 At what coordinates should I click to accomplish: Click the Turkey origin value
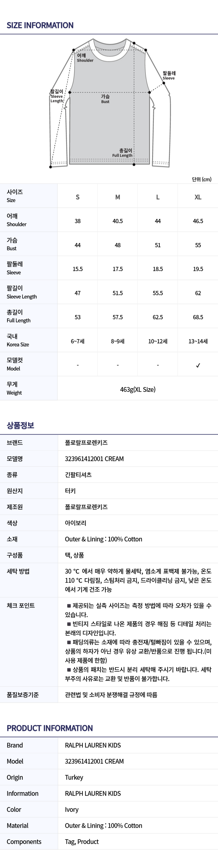click(74, 777)
